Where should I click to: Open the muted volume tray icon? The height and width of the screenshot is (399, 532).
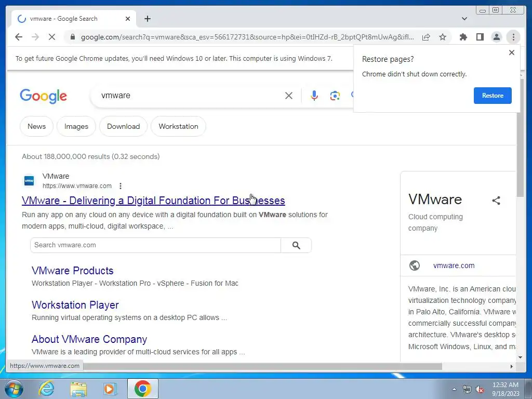pyautogui.click(x=480, y=389)
